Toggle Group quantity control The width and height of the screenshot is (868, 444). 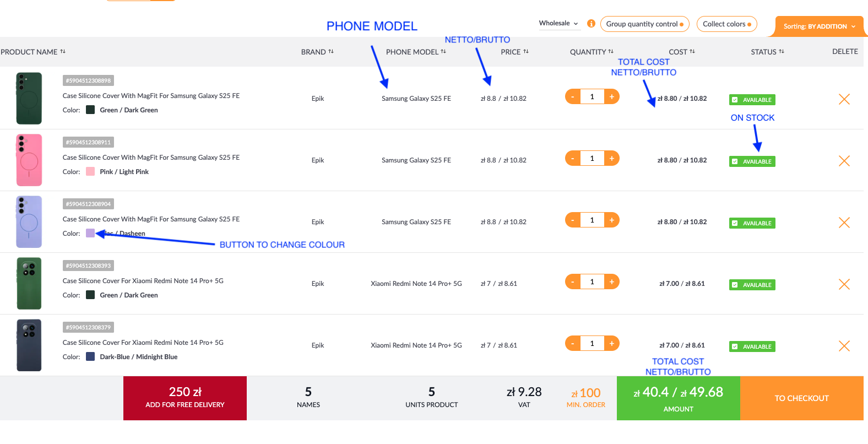click(644, 24)
